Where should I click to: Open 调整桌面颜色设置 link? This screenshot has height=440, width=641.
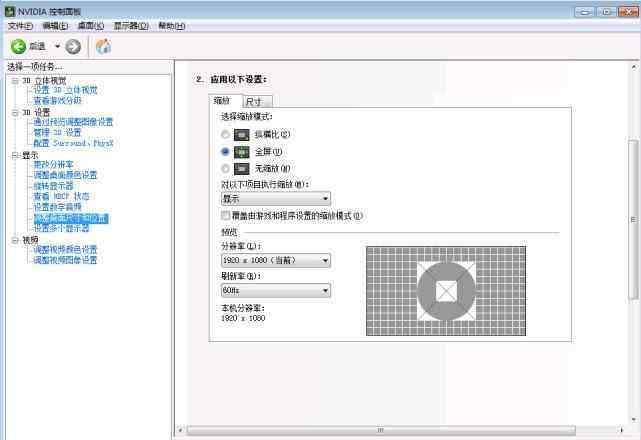tap(65, 175)
